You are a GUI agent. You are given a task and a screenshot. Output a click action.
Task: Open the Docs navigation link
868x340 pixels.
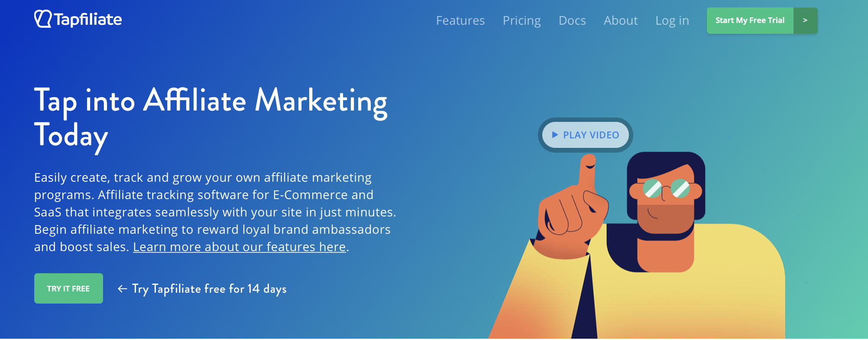[x=572, y=20]
